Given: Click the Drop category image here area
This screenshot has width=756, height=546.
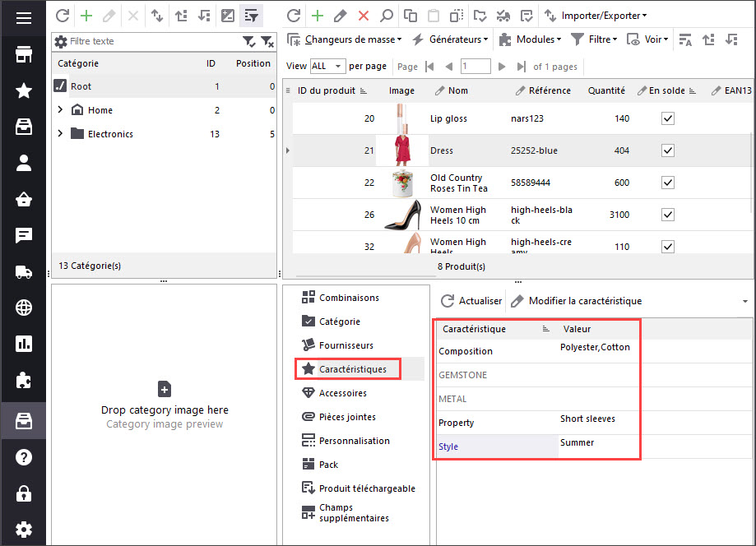Looking at the screenshot, I should [165, 409].
